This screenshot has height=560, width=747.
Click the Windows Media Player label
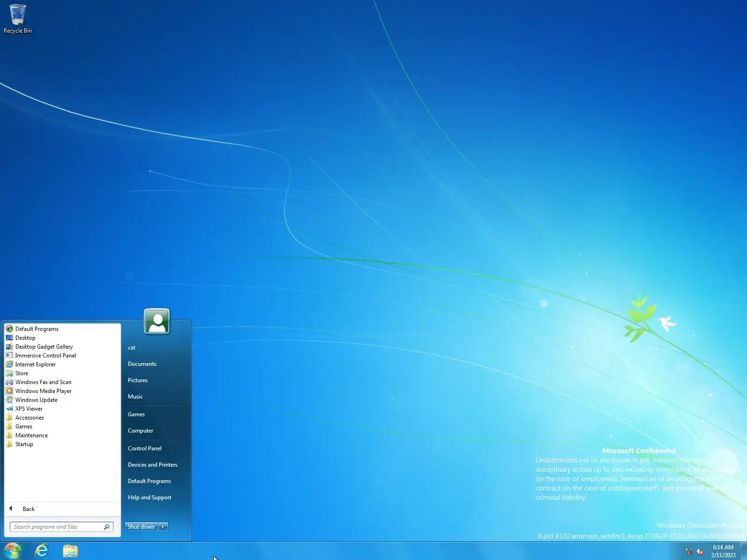click(43, 391)
